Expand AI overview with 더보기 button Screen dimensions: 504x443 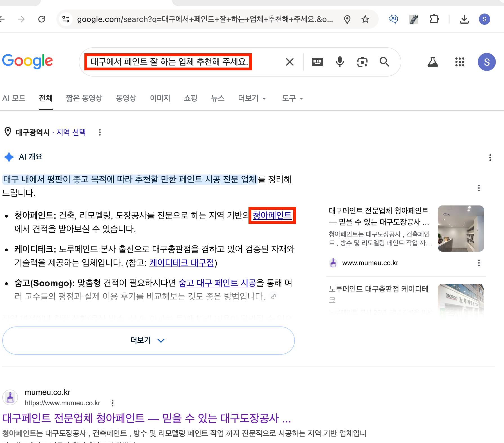[148, 340]
